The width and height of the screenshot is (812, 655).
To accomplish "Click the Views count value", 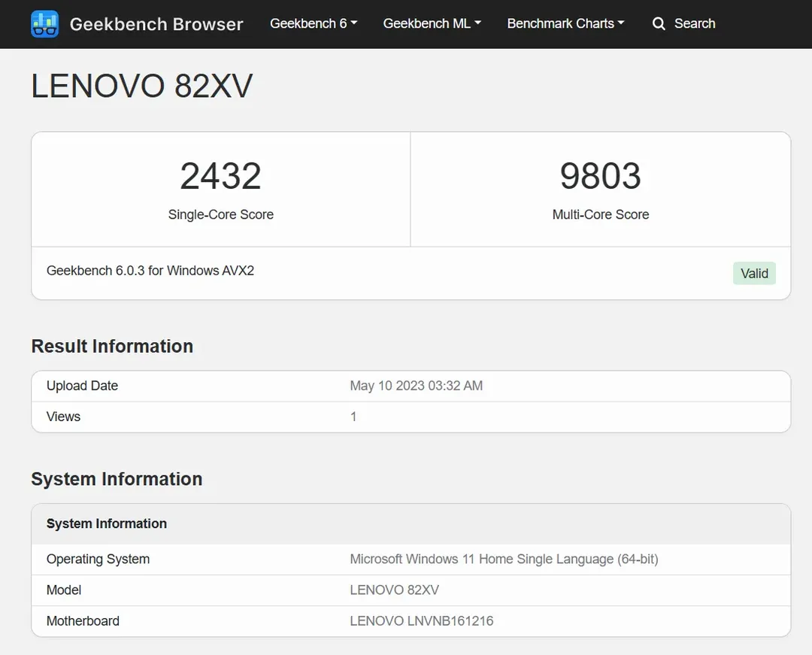I will pyautogui.click(x=353, y=417).
